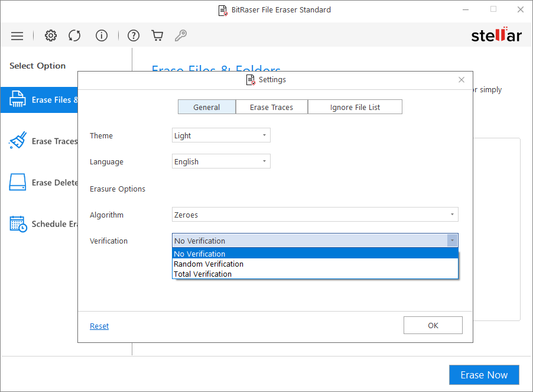Click the activation key icon
The image size is (533, 392).
click(x=181, y=35)
